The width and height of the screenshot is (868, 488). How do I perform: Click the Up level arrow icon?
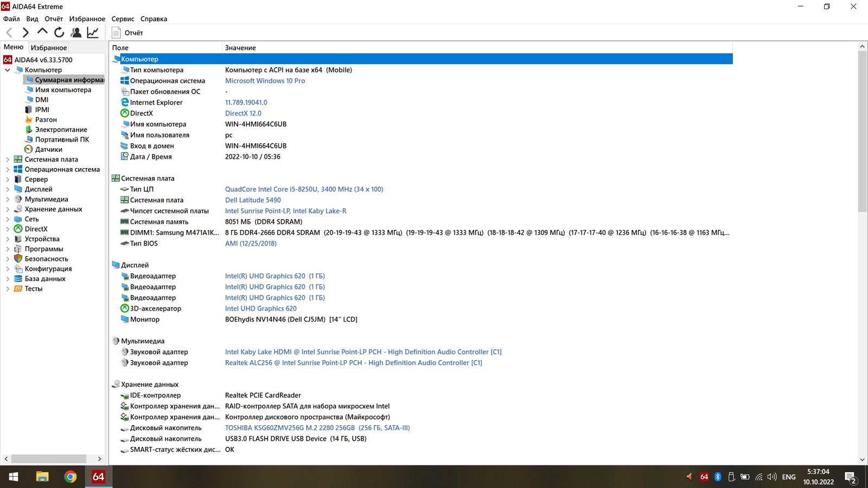point(42,32)
